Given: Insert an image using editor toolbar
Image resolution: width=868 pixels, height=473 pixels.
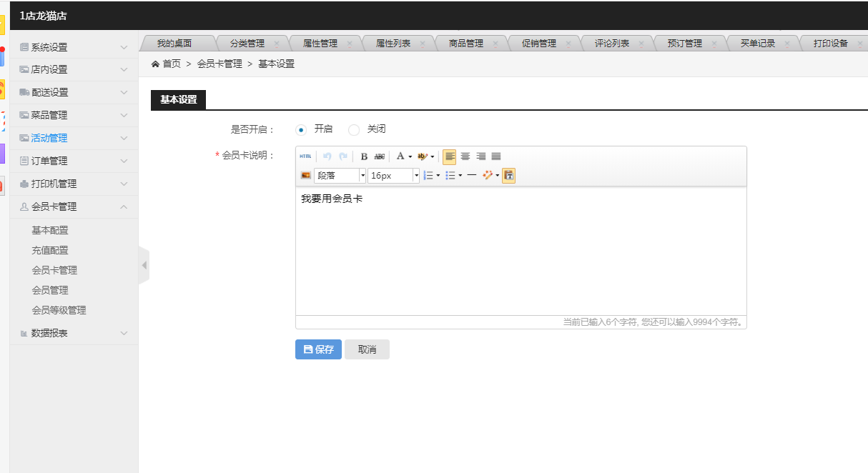Looking at the screenshot, I should point(305,175).
